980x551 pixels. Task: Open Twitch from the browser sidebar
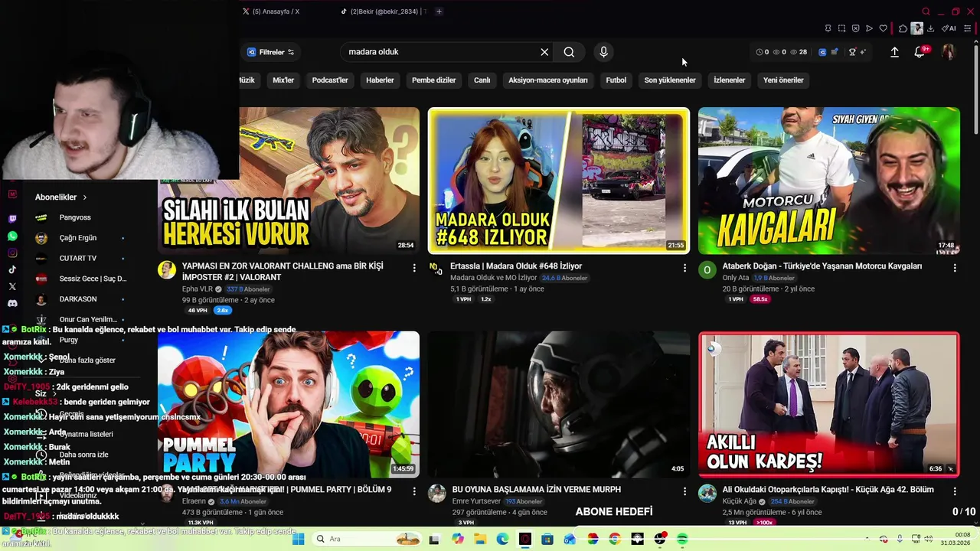tap(12, 218)
